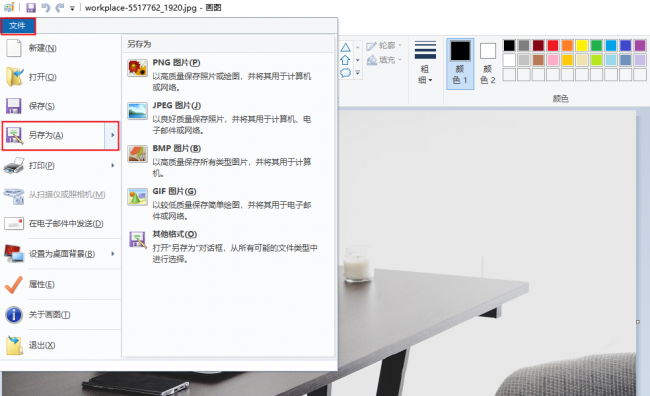The height and width of the screenshot is (396, 650).
Task: Click the new blank page icon
Action: (14, 48)
